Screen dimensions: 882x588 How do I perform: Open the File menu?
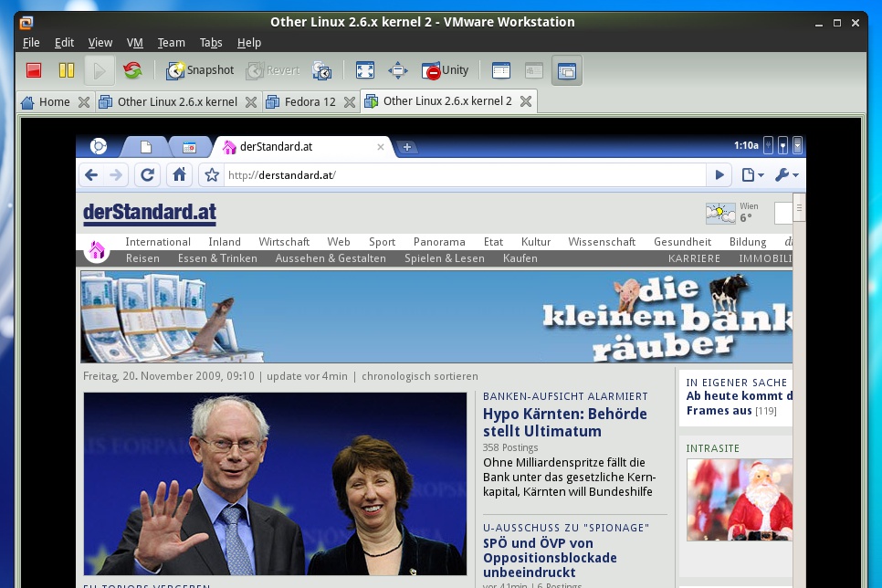coord(31,43)
